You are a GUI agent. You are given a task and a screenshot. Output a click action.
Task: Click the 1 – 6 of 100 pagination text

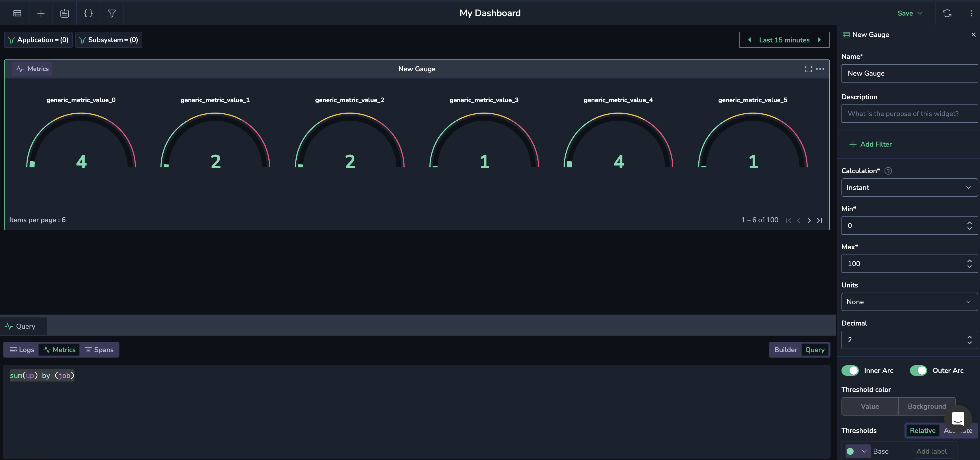[759, 220]
